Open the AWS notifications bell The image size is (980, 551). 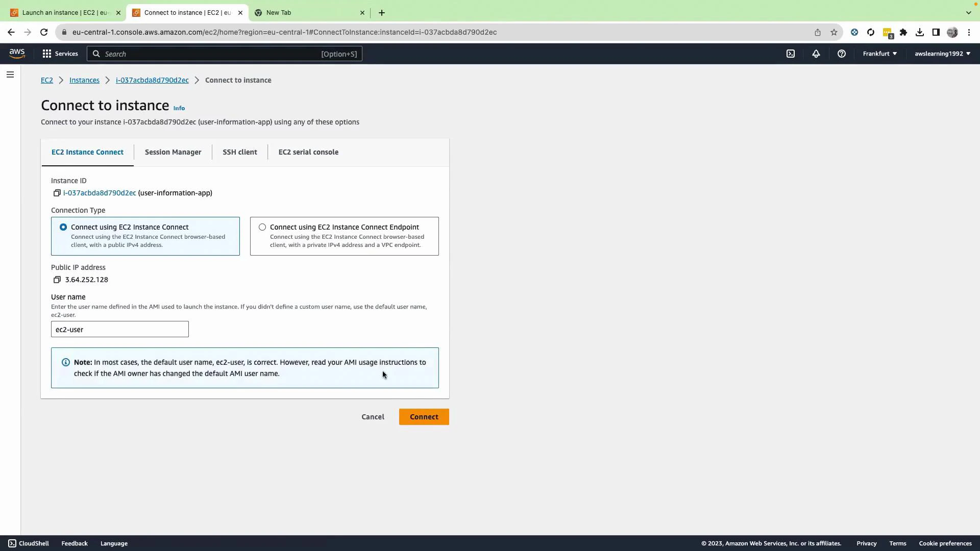click(816, 54)
